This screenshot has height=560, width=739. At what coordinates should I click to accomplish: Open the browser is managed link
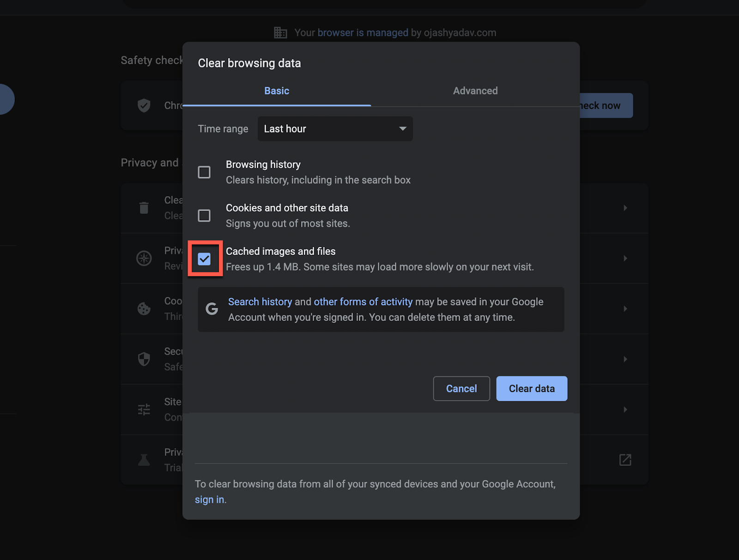pos(363,33)
